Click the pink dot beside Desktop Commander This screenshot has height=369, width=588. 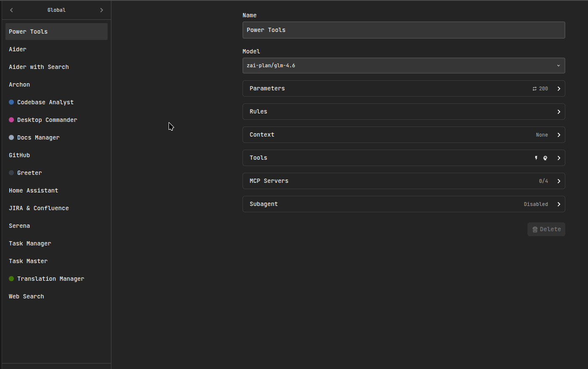pos(11,120)
